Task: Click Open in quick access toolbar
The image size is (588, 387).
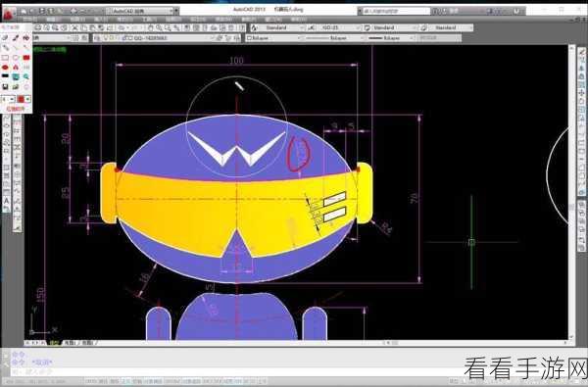Action: click(32, 11)
